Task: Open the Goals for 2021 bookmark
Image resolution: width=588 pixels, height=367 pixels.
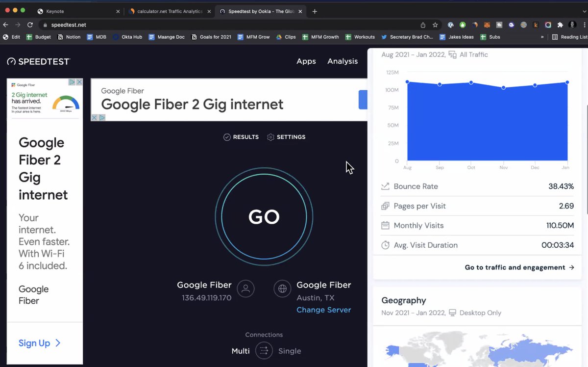Action: 211,37
